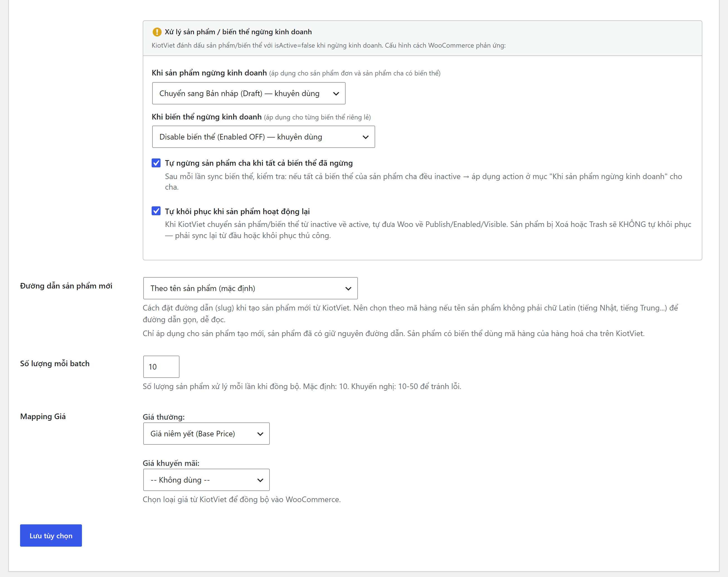This screenshot has height=577, width=728.
Task: Click the Số lượng mỗi batch input field
Action: (x=161, y=367)
